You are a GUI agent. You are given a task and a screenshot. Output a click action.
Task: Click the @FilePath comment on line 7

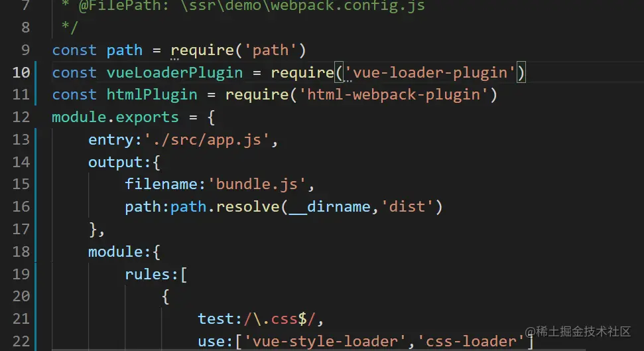tap(251, 6)
